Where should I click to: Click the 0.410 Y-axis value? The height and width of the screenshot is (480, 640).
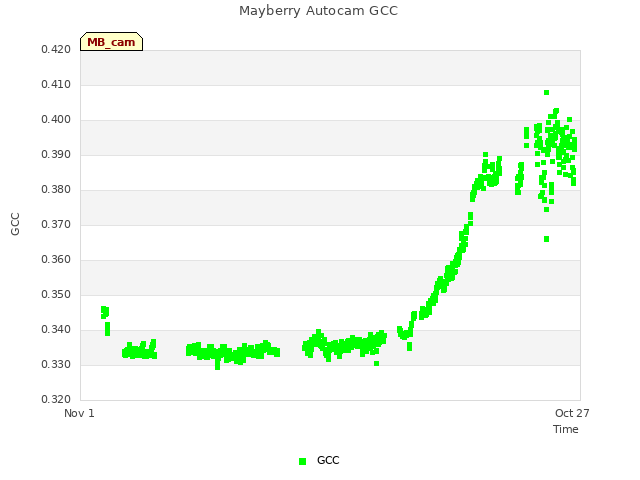tap(56, 84)
